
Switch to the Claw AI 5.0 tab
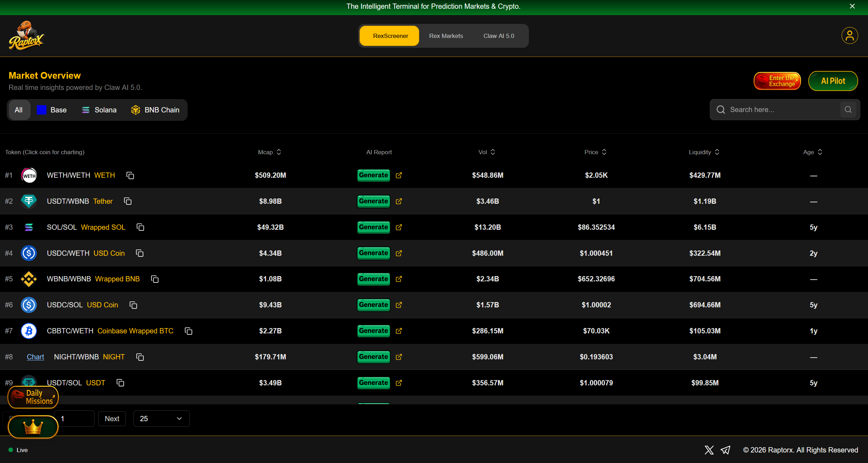coord(499,36)
